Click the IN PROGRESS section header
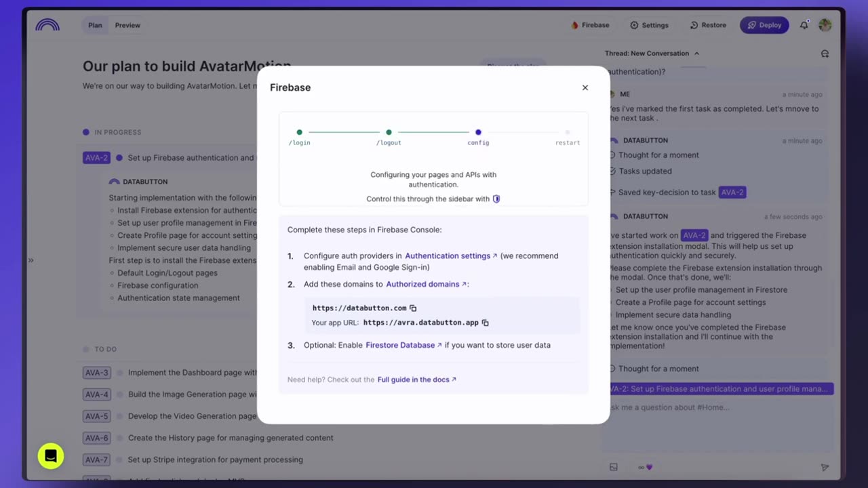Image resolution: width=868 pixels, height=488 pixels. click(x=118, y=132)
